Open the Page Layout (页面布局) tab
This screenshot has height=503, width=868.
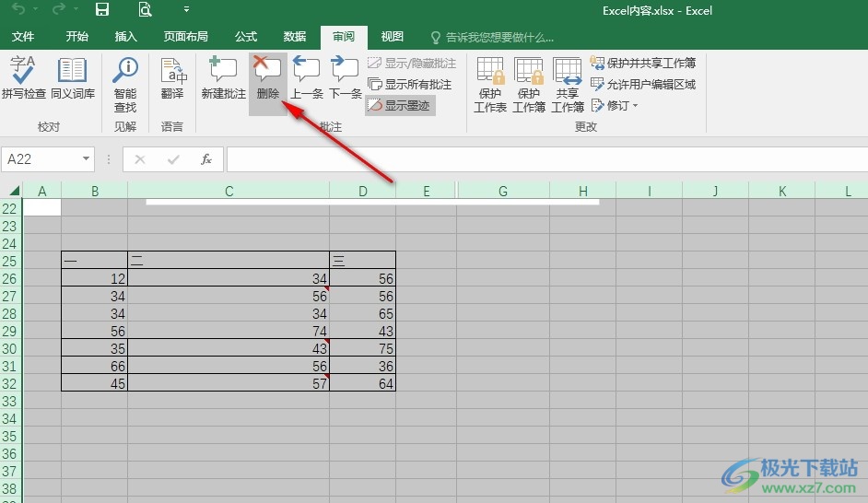click(186, 37)
